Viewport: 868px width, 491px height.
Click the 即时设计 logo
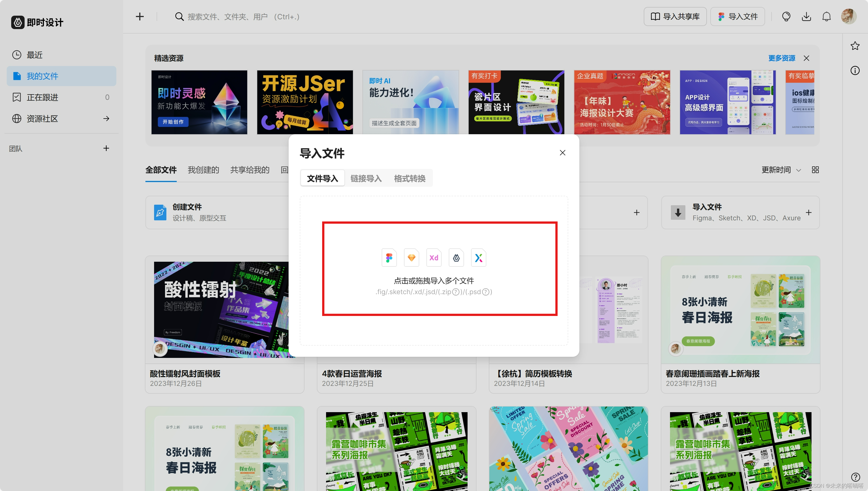[37, 22]
